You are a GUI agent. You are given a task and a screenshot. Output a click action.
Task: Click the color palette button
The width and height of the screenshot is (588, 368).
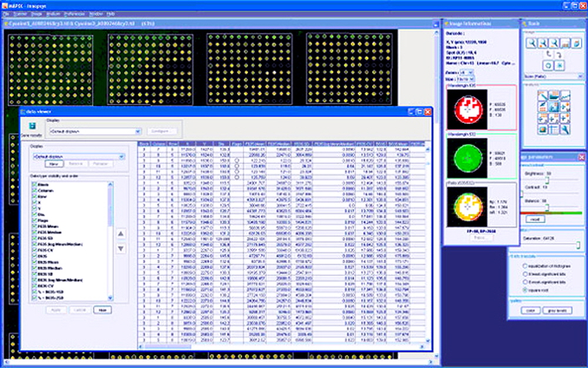(x=530, y=310)
